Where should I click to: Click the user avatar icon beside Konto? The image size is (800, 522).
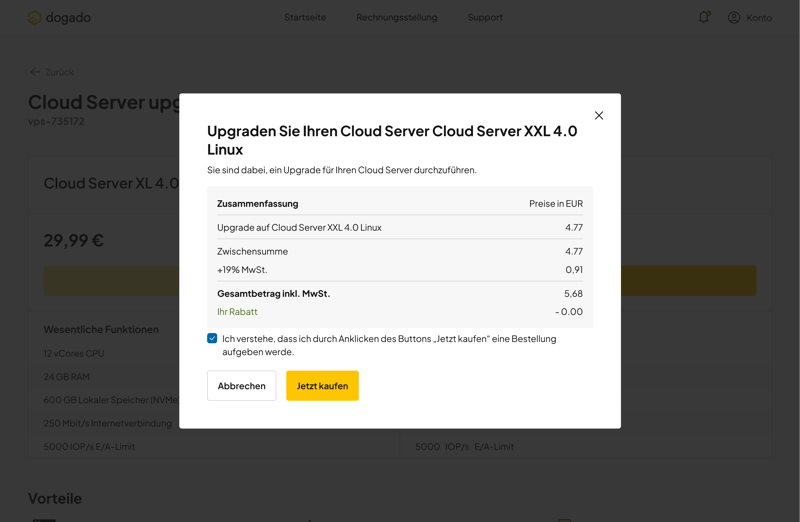[734, 17]
